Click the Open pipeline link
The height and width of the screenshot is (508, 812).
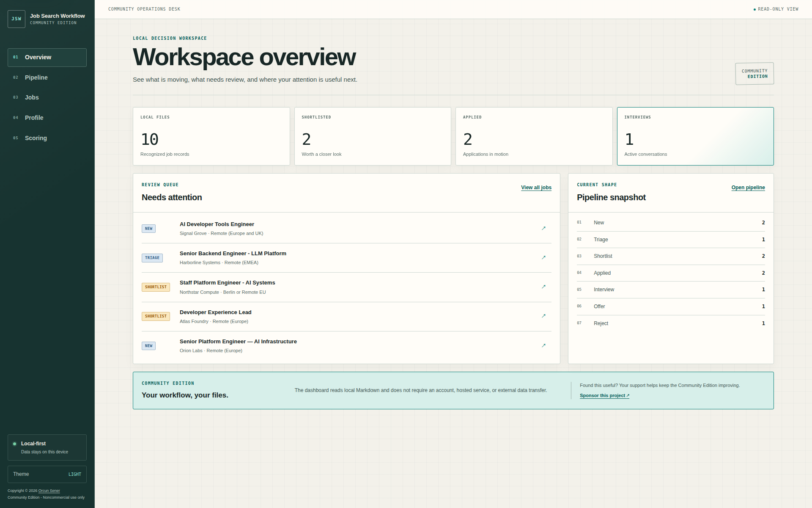point(748,188)
